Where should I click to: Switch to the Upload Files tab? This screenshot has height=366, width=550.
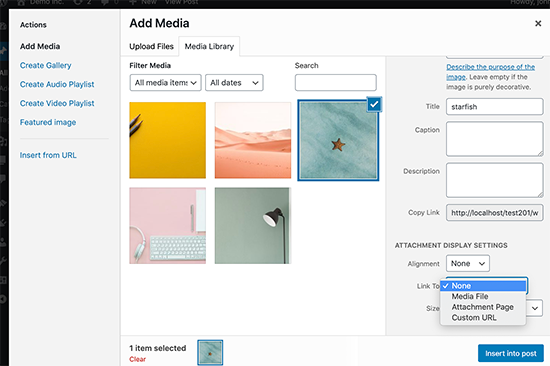(x=151, y=46)
